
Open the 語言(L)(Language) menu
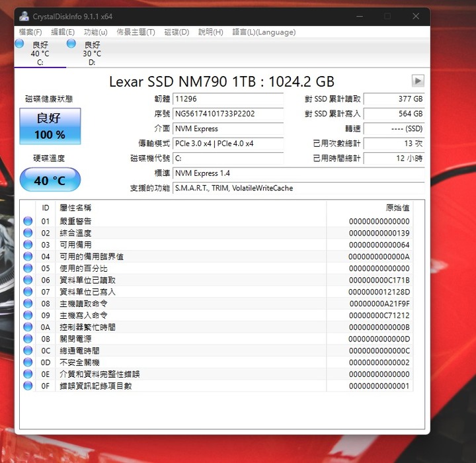pyautogui.click(x=264, y=32)
